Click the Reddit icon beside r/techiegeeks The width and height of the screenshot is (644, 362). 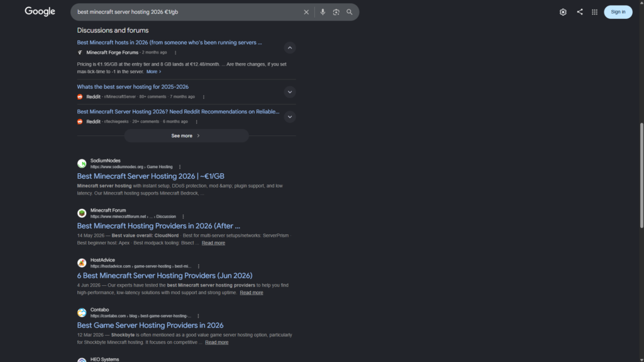80,122
